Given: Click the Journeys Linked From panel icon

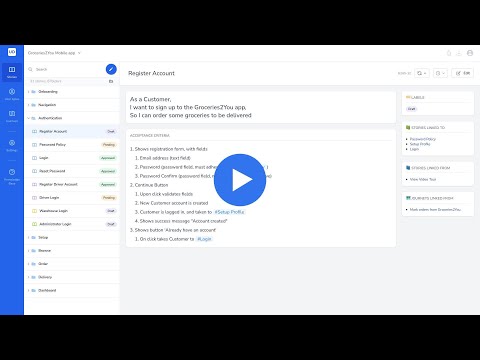Looking at the screenshot, I should click(408, 198).
